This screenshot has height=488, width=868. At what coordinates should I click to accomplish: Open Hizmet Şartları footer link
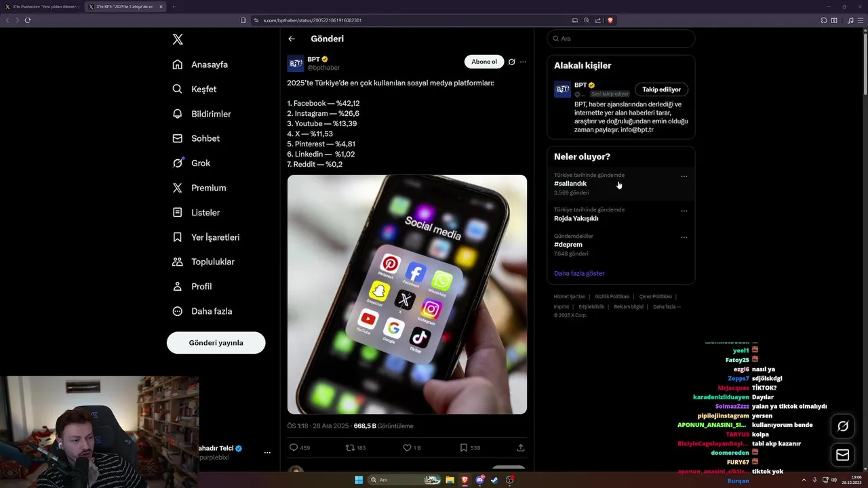570,296
